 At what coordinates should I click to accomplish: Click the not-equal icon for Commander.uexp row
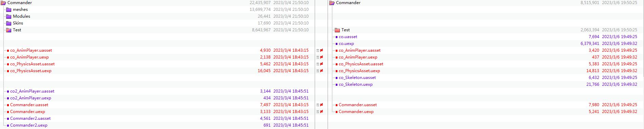[x=321, y=112]
